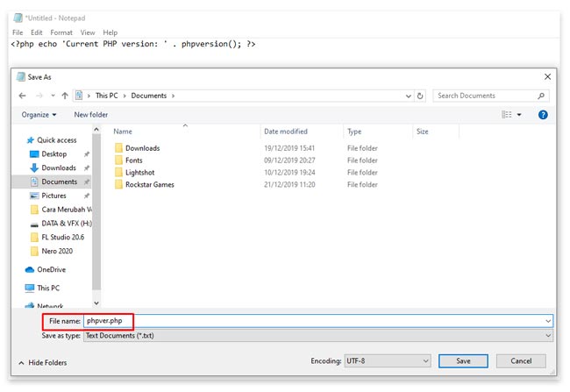
Task: Create a New folder
Action: click(91, 115)
